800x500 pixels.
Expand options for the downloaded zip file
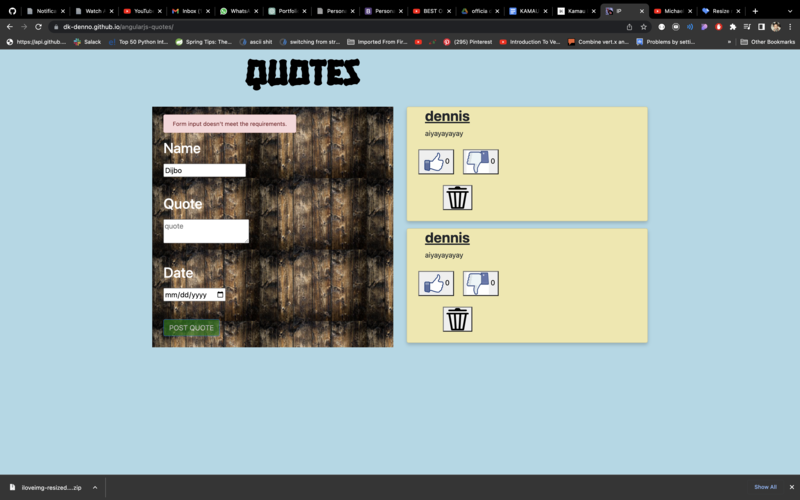click(x=95, y=487)
